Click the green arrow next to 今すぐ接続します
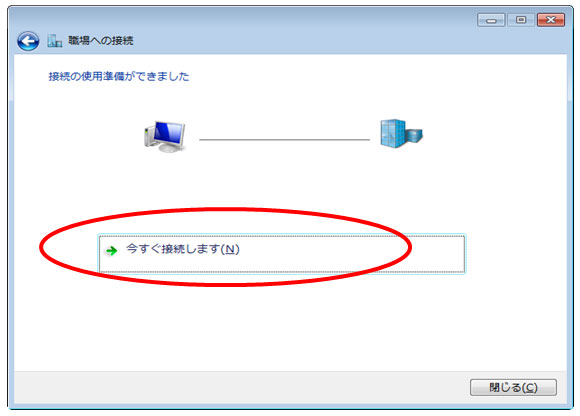This screenshot has height=416, width=580. (x=111, y=251)
